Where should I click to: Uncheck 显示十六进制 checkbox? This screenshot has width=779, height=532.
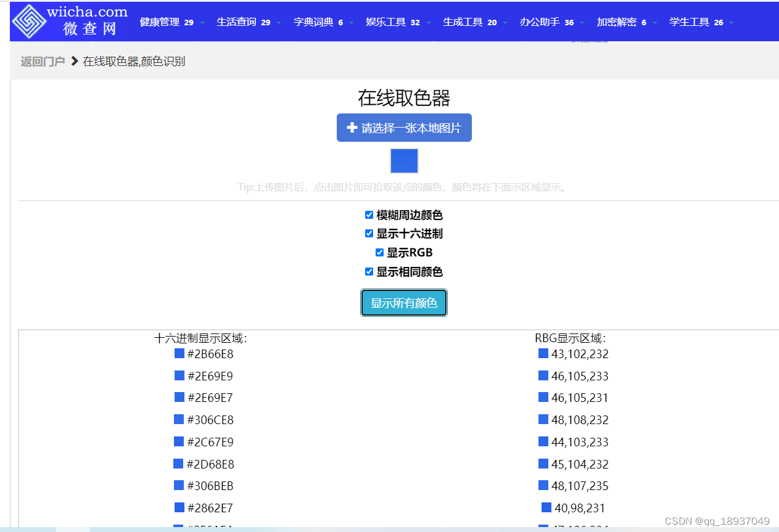[369, 234]
